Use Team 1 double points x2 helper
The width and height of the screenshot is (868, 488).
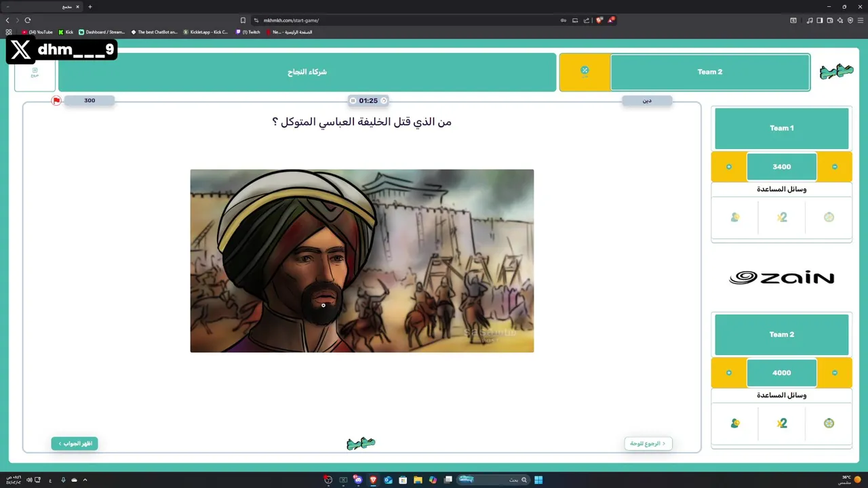[782, 218]
